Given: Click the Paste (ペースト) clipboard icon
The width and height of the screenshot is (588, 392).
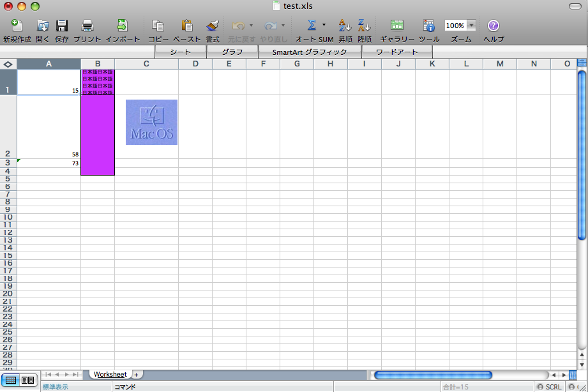Looking at the screenshot, I should 187,26.
